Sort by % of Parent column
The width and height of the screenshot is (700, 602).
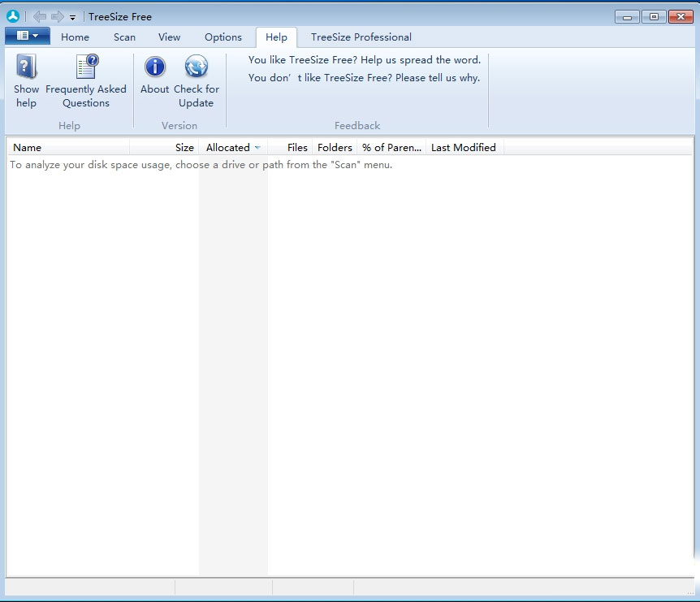(x=391, y=147)
